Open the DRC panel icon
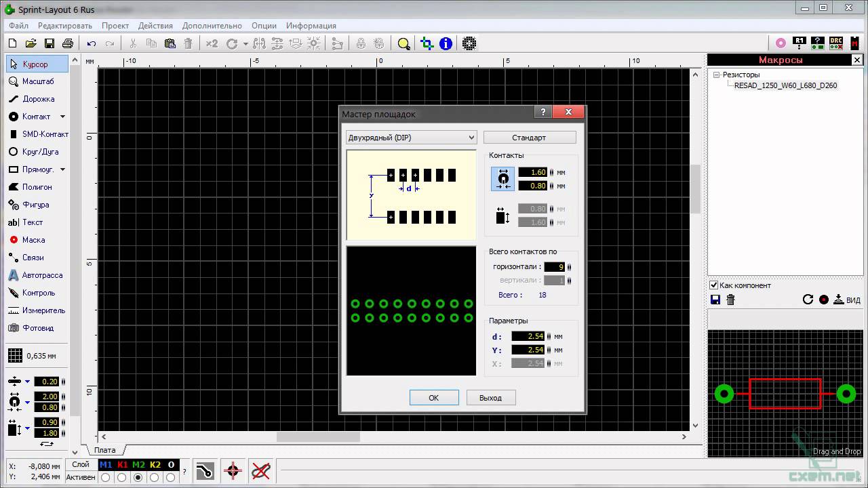The height and width of the screenshot is (488, 868). pos(836,43)
